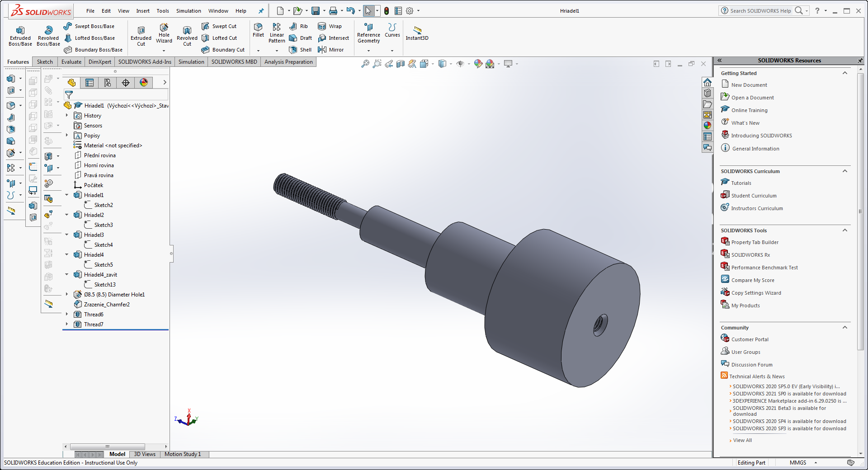This screenshot has width=868, height=470.
Task: Open the FeatureManager Design Tree tab
Action: click(71, 82)
